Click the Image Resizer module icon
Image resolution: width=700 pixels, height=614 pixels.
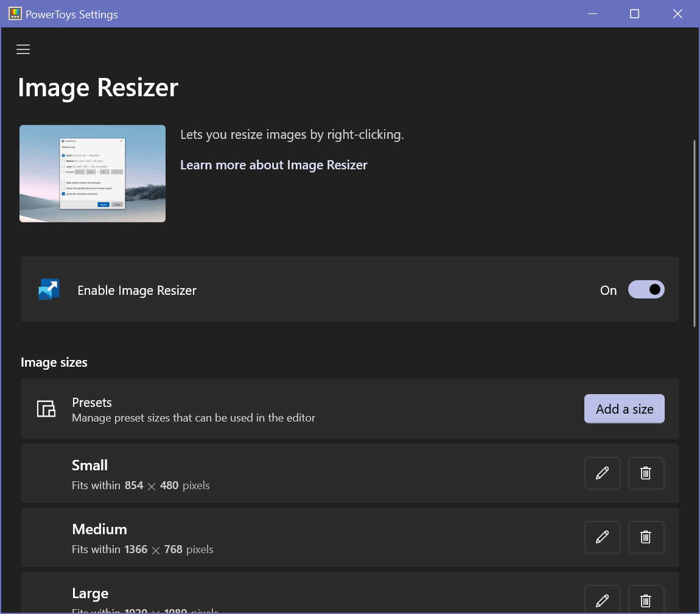point(49,289)
